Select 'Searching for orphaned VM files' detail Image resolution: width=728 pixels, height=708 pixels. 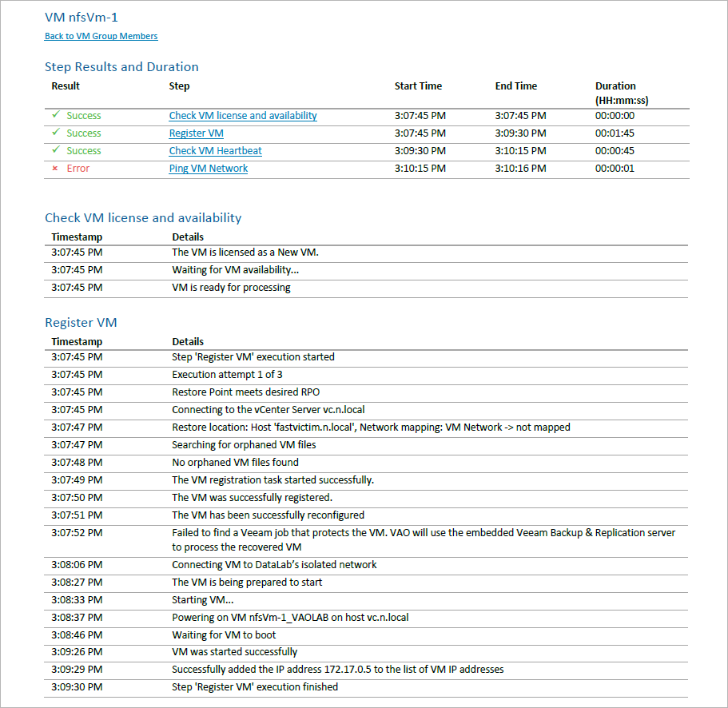tap(244, 445)
